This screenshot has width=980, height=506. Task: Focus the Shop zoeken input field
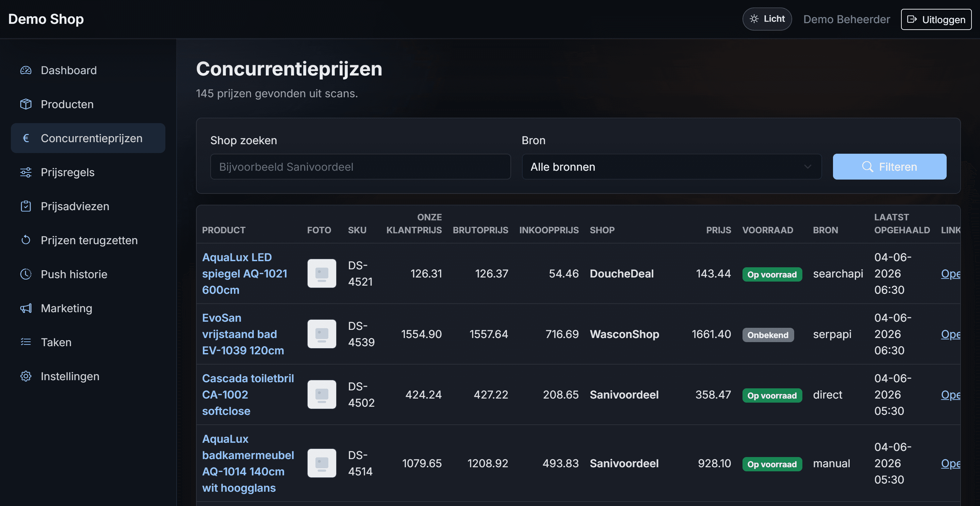pos(360,167)
